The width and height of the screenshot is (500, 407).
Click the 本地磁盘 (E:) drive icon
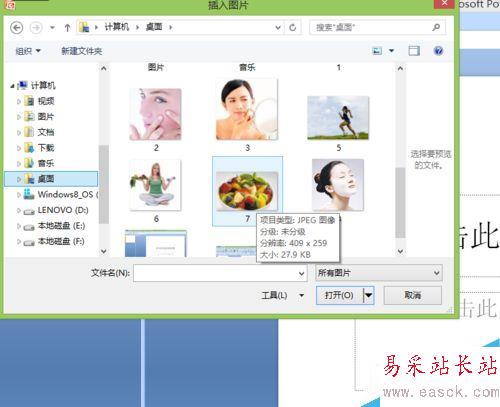pyautogui.click(x=29, y=227)
